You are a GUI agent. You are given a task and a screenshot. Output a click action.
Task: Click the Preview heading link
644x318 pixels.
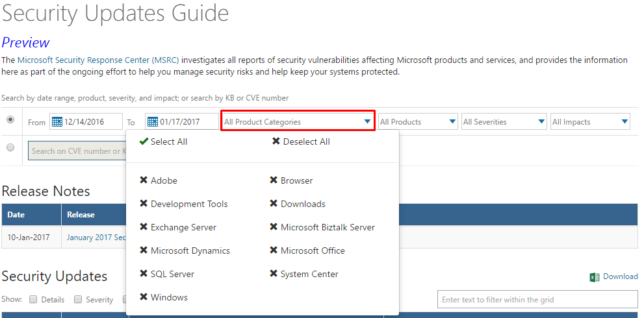tap(25, 42)
